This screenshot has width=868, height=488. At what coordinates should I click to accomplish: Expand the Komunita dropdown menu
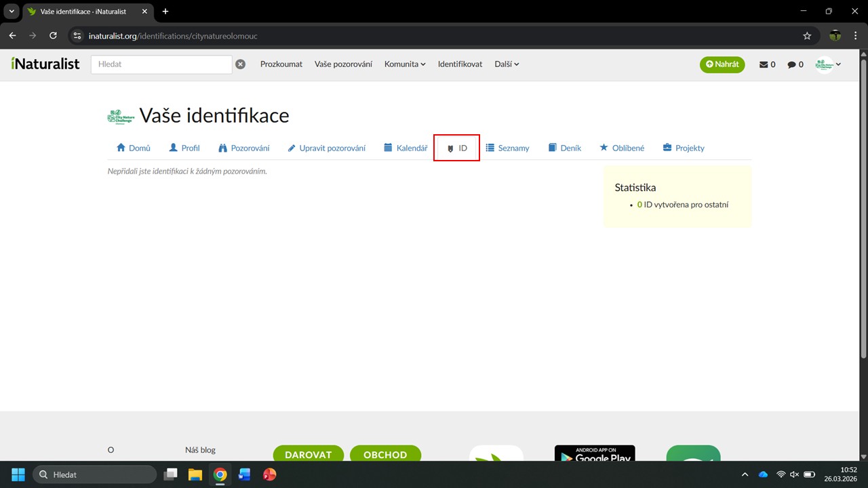pyautogui.click(x=404, y=64)
